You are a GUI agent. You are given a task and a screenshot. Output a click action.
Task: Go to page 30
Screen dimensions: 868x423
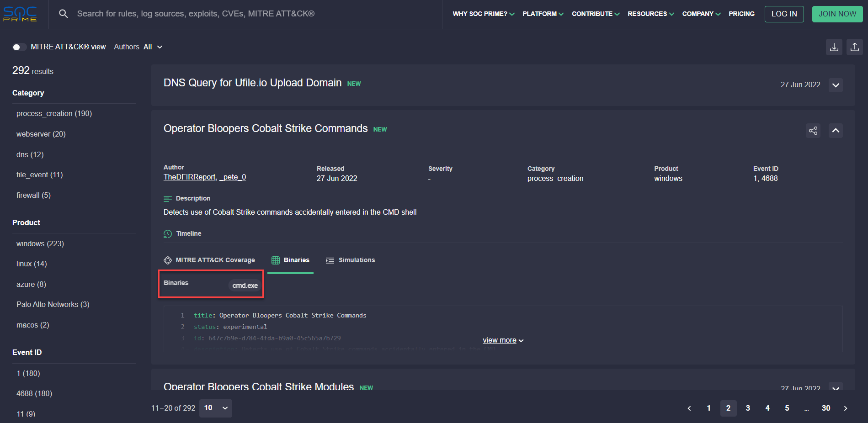pyautogui.click(x=826, y=408)
